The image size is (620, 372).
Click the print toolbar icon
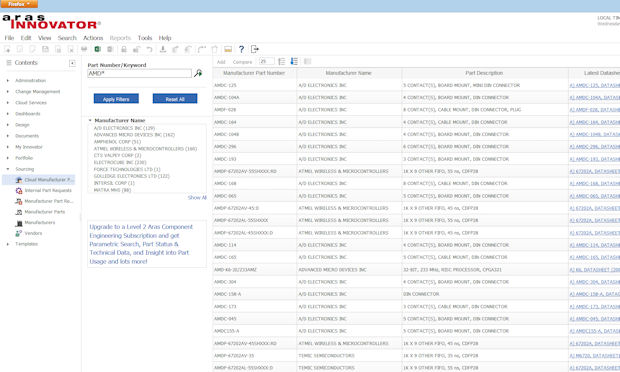(x=84, y=49)
